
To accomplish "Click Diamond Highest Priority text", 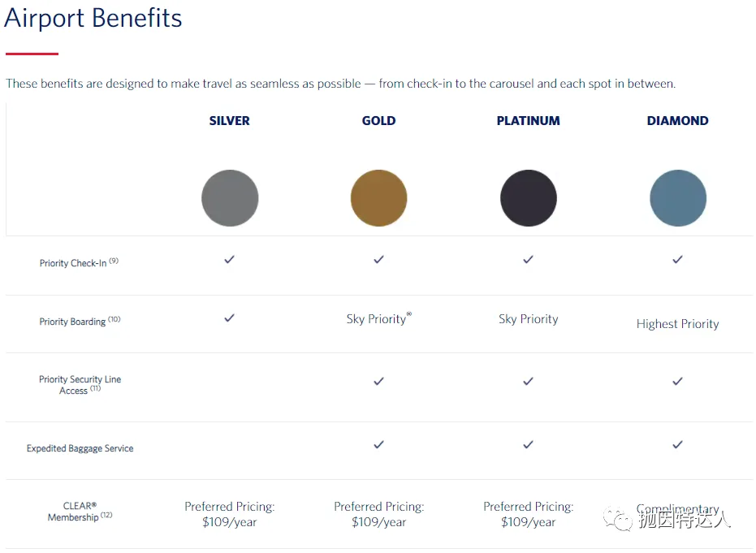I will [x=678, y=324].
